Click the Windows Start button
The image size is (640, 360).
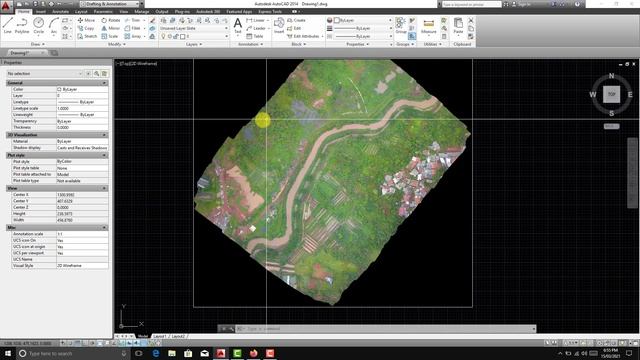click(8, 353)
